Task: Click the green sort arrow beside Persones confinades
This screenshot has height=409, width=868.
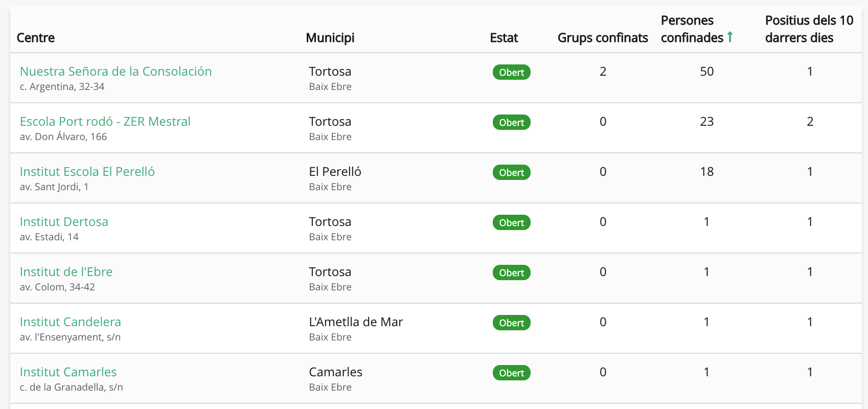Action: click(730, 37)
